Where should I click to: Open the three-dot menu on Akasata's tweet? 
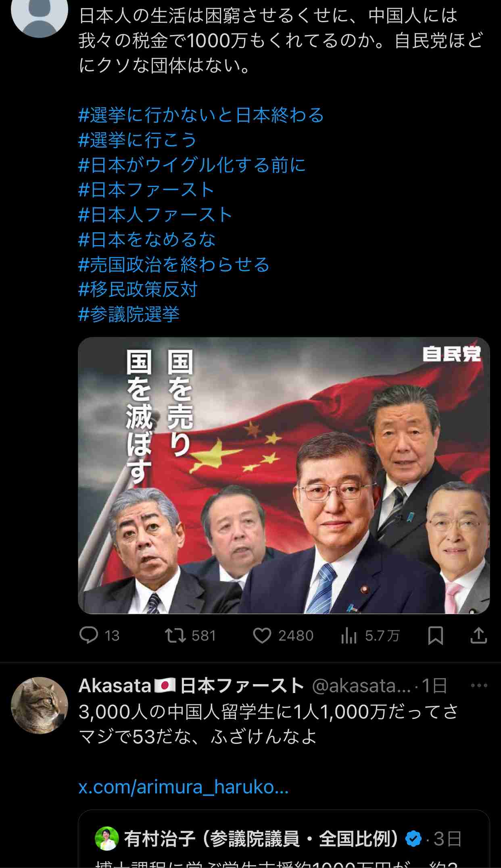(x=479, y=685)
